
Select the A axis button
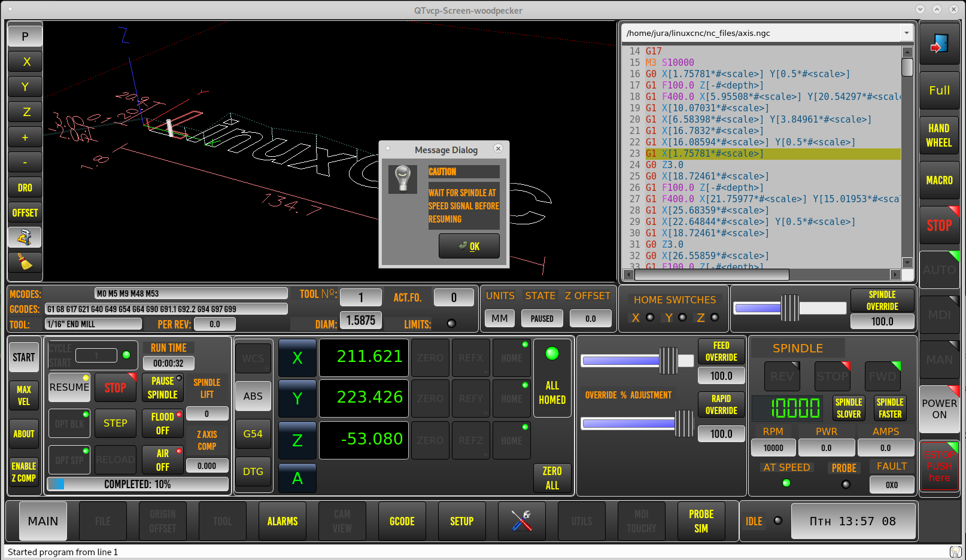pyautogui.click(x=297, y=479)
